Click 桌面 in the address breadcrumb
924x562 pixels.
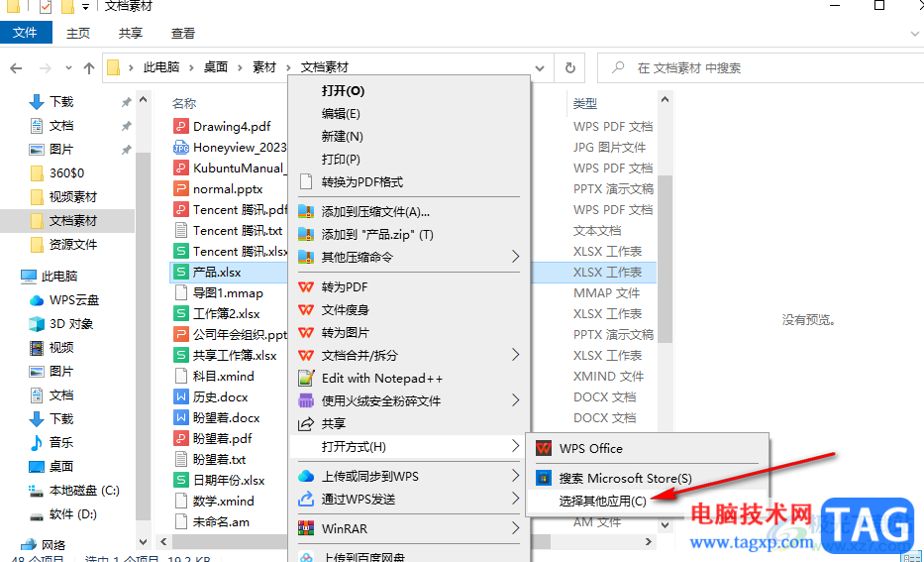(x=216, y=67)
